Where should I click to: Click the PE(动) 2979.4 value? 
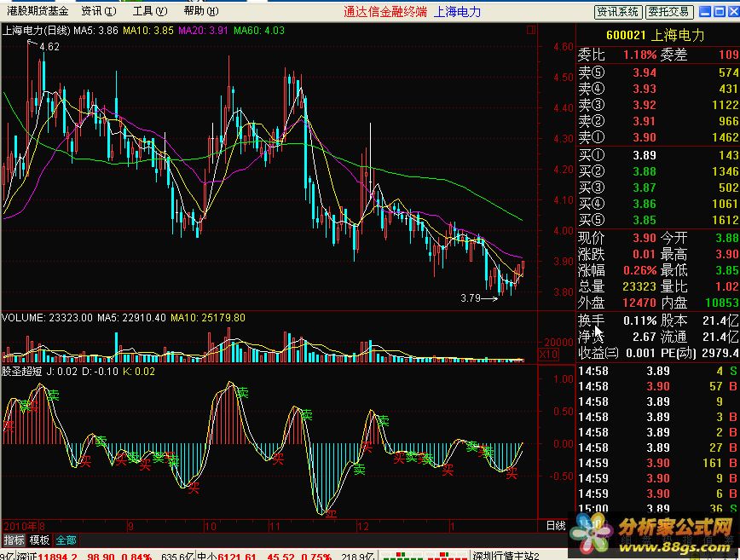pyautogui.click(x=720, y=353)
